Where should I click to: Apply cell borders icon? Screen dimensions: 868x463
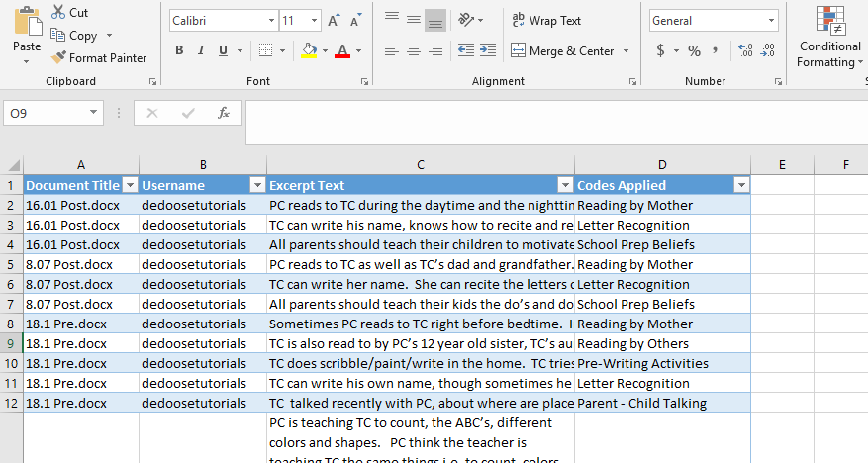point(265,50)
